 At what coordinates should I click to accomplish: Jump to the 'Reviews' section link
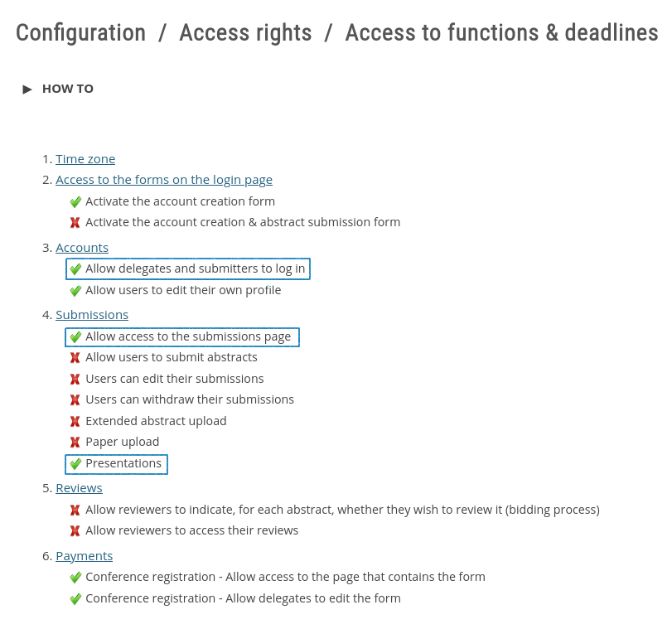tap(79, 488)
